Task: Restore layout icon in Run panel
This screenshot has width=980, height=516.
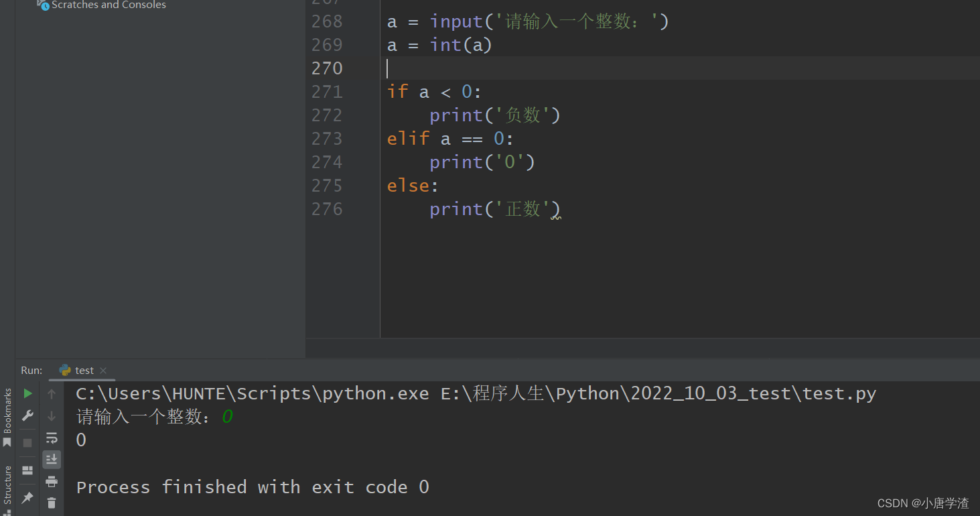Action: tap(27, 470)
